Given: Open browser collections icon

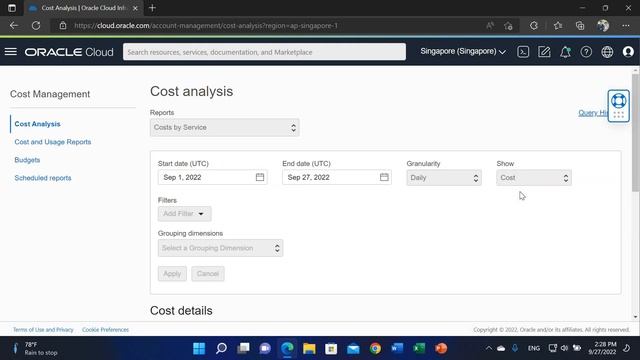Looking at the screenshot, I should click(580, 26).
